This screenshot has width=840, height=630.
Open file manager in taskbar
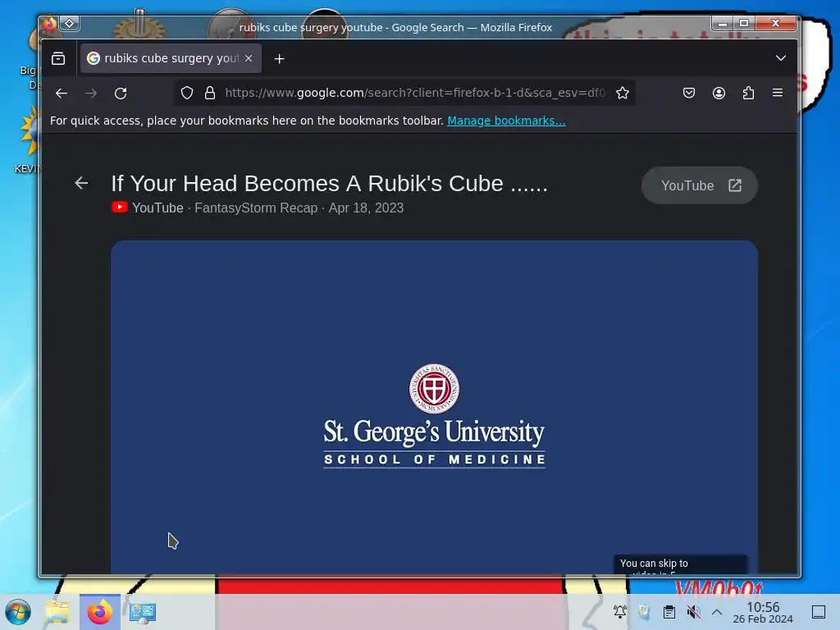(57, 612)
